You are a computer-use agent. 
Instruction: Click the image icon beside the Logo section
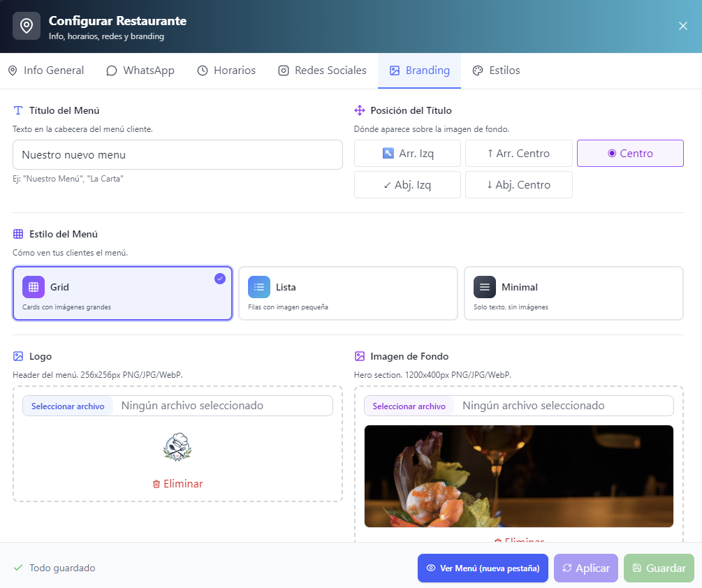pyautogui.click(x=18, y=355)
